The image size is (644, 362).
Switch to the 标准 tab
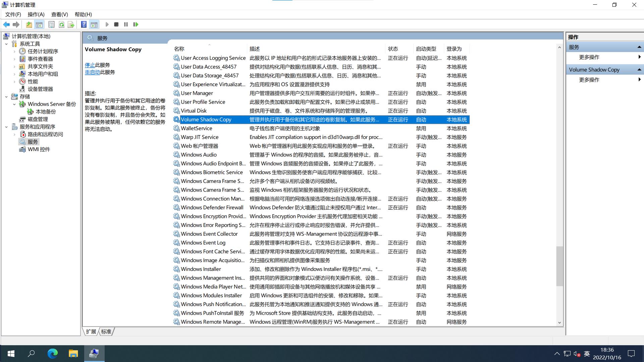[x=106, y=331]
